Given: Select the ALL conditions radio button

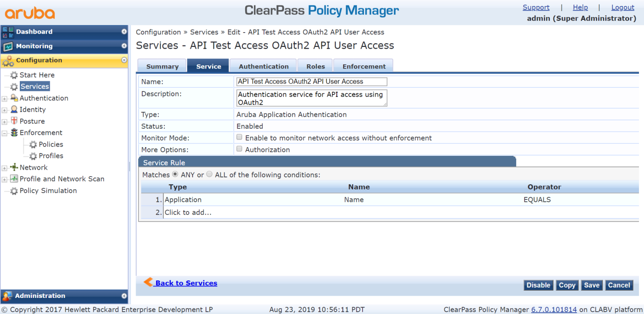Looking at the screenshot, I should (209, 174).
